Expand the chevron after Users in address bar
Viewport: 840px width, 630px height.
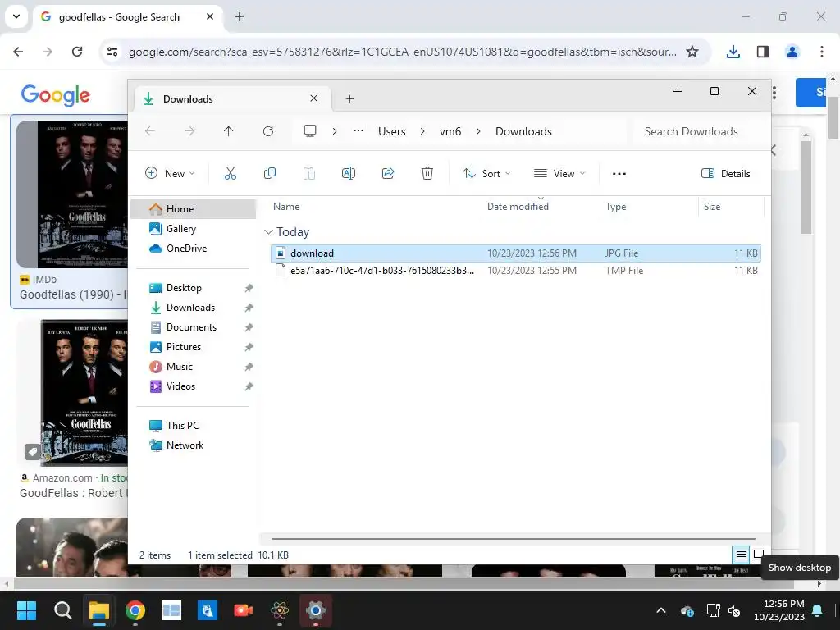[x=422, y=131]
